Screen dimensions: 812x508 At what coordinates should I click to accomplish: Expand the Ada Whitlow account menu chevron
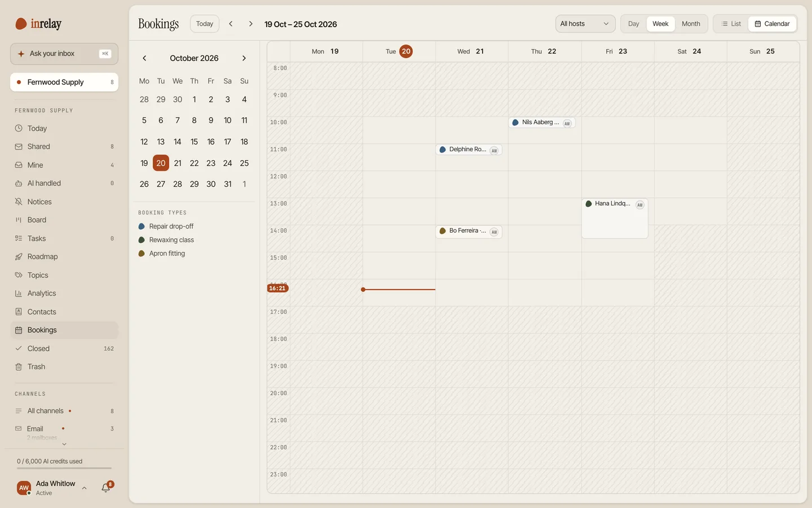click(x=85, y=488)
